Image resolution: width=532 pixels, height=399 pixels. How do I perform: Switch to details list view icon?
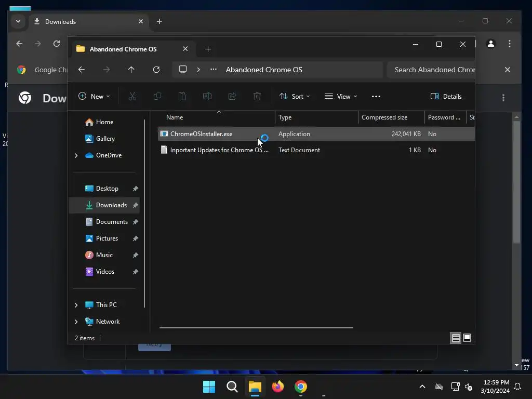456,338
